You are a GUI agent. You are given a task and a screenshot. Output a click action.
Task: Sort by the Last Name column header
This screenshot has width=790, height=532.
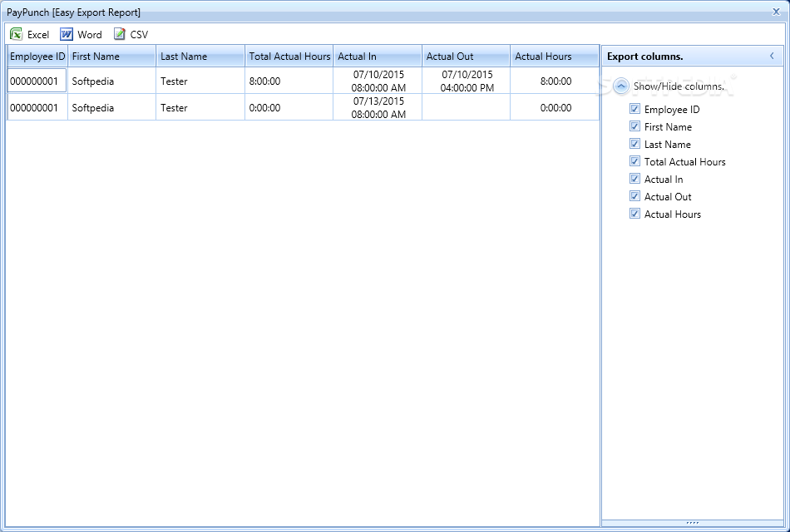coord(200,56)
